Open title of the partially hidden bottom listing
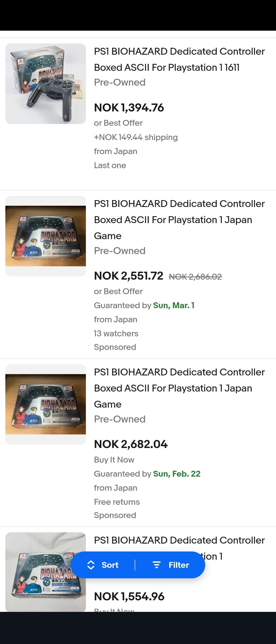Viewport: 276px width, 644px height. click(179, 540)
